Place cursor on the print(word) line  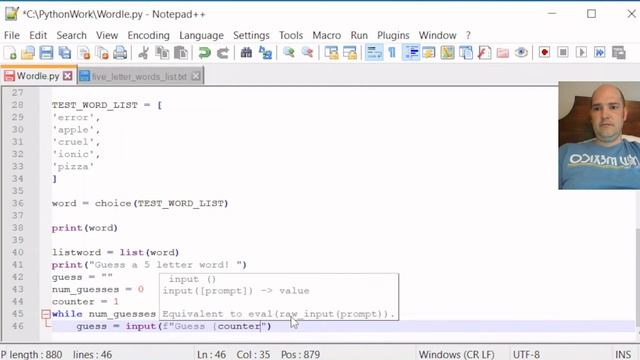point(84,228)
